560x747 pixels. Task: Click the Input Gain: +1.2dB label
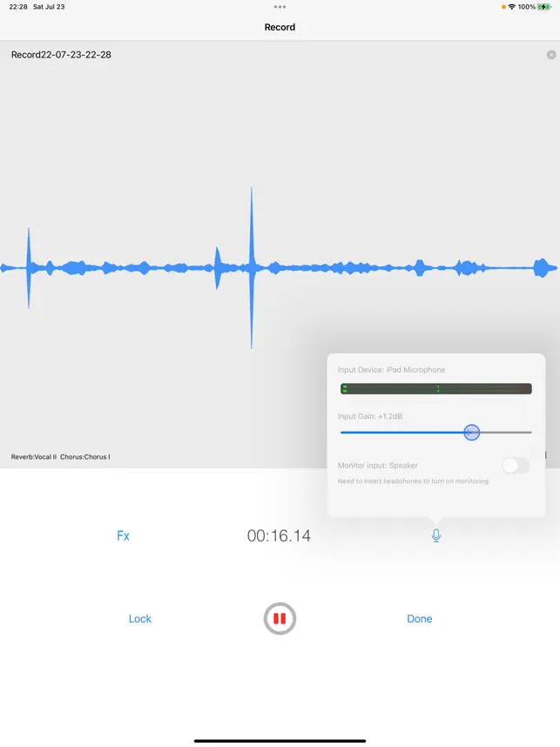tap(370, 416)
